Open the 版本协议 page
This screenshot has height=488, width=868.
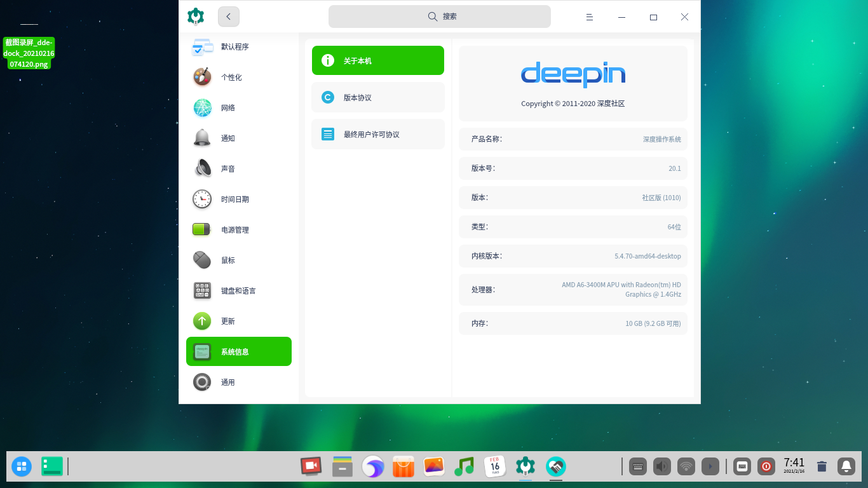point(378,97)
